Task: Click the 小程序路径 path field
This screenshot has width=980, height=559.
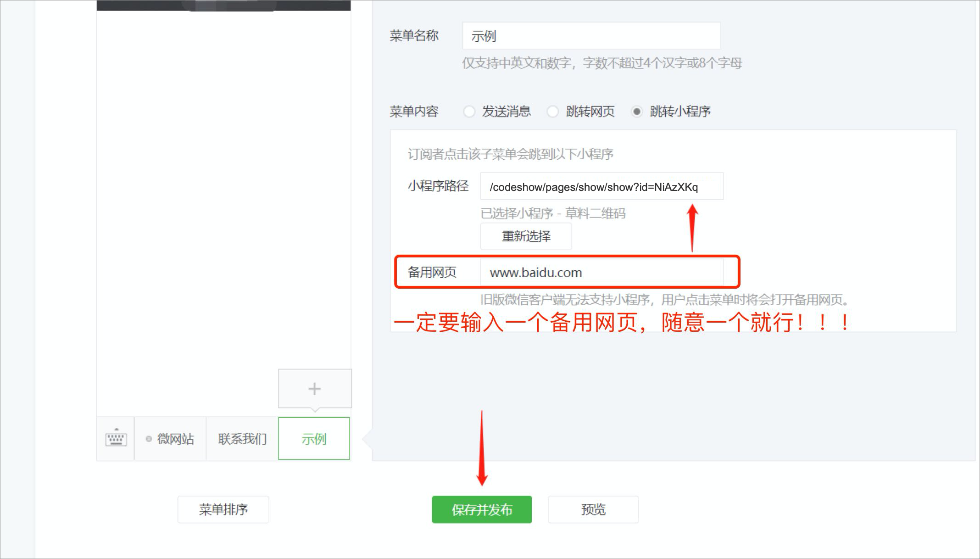Action: [601, 187]
